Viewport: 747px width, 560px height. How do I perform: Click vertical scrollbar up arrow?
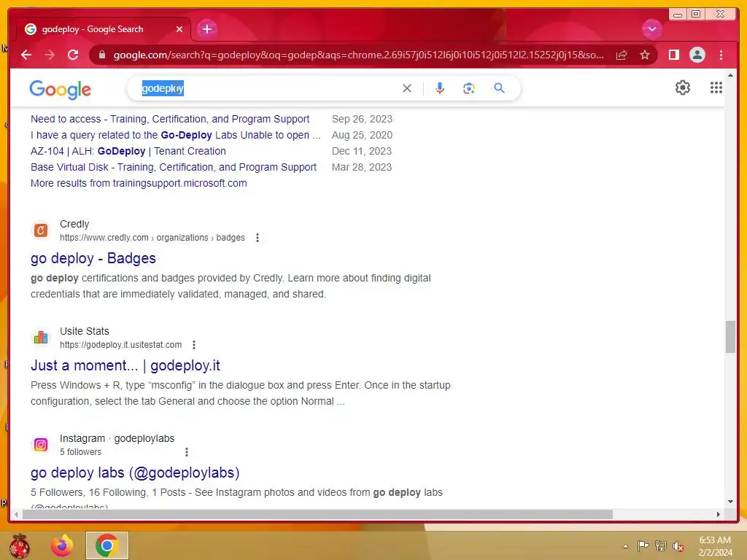tap(730, 75)
